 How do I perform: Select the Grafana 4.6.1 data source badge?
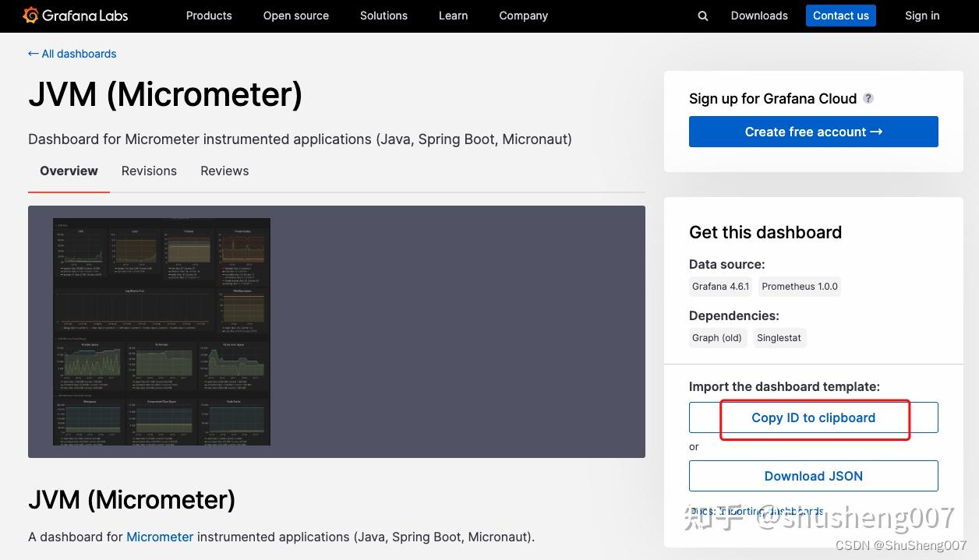pos(719,286)
